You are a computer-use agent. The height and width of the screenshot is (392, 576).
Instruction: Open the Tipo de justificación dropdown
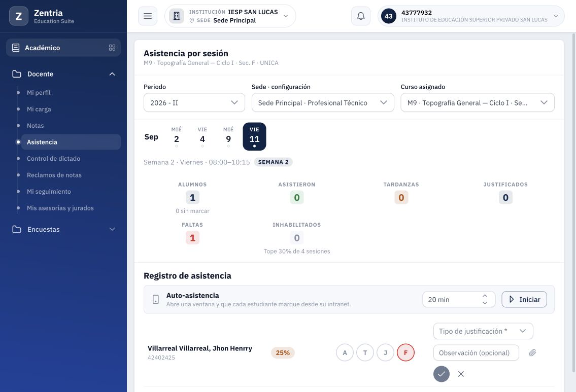pos(483,331)
